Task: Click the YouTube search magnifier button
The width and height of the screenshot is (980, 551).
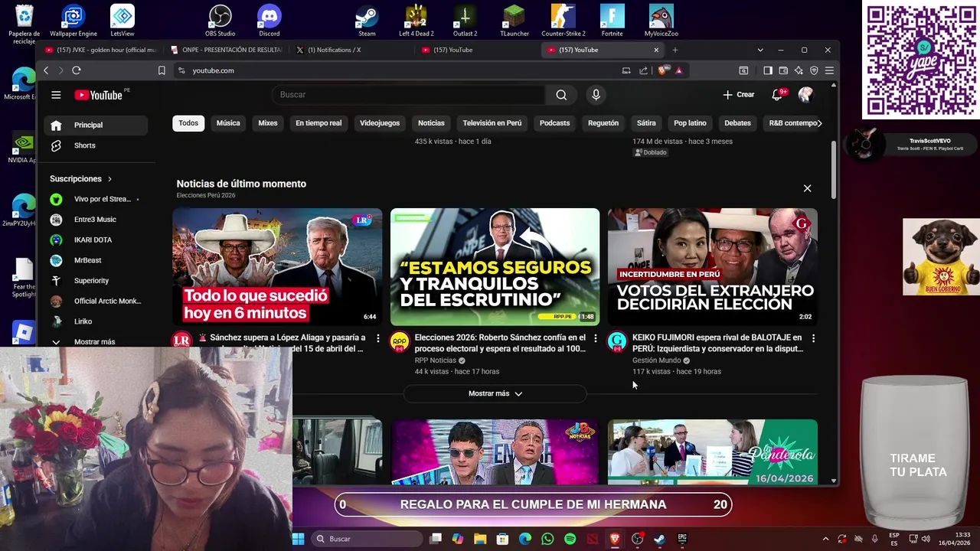Action: pyautogui.click(x=561, y=95)
